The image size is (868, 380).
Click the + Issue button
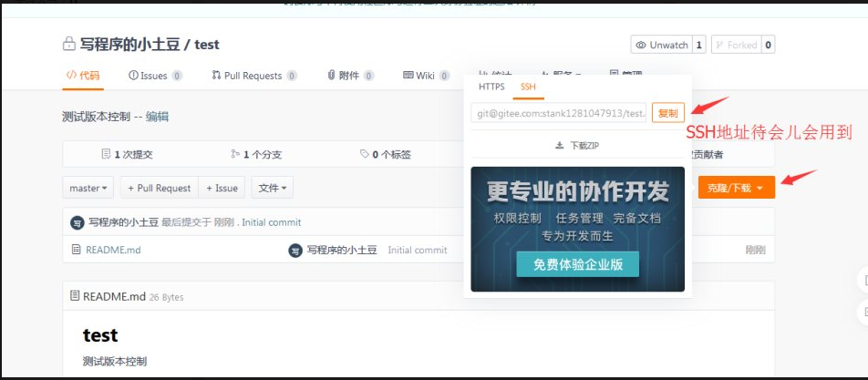pos(222,188)
